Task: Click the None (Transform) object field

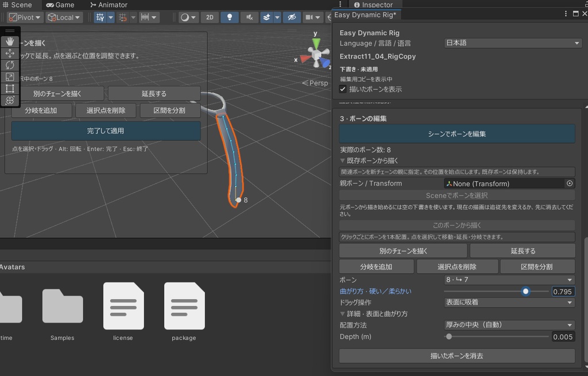Action: [504, 183]
